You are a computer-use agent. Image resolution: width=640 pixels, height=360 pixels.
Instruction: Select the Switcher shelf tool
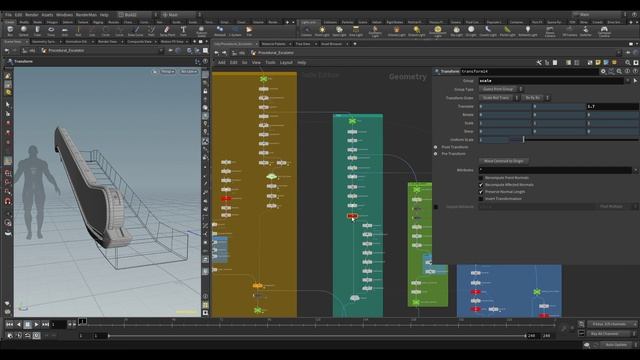click(x=586, y=31)
